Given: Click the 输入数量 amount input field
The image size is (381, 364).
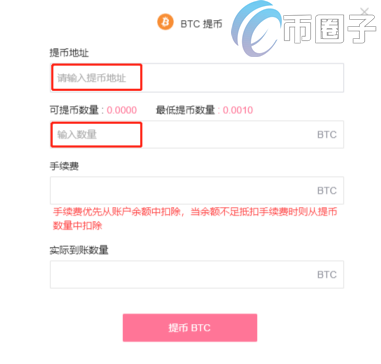Looking at the screenshot, I should (x=197, y=134).
